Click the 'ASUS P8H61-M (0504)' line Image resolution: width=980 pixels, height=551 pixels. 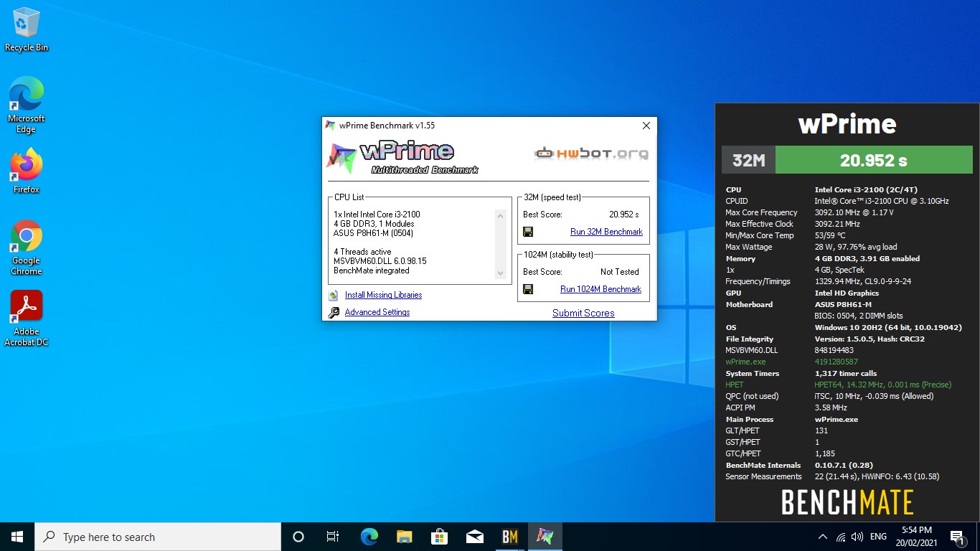(x=373, y=233)
